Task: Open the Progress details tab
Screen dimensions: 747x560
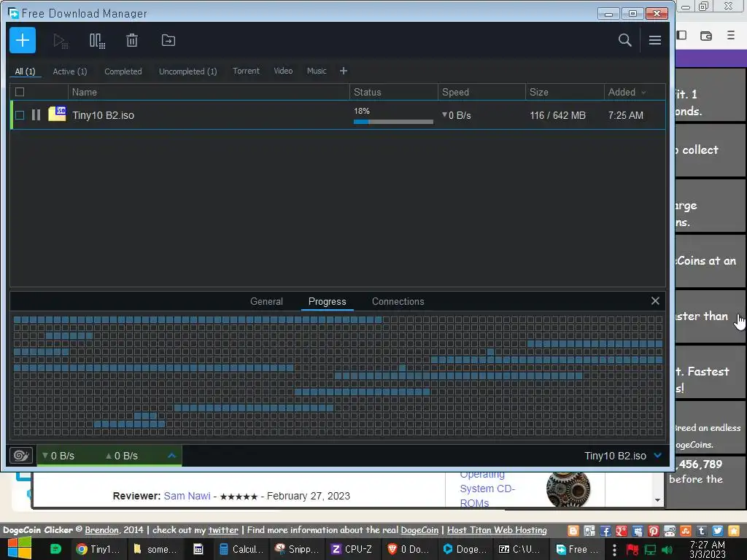Action: [x=328, y=301]
